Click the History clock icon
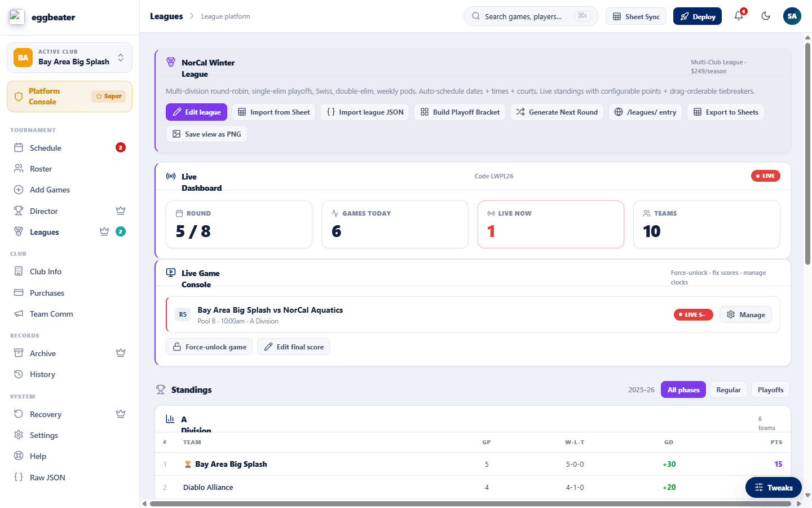The width and height of the screenshot is (812, 508). [19, 374]
